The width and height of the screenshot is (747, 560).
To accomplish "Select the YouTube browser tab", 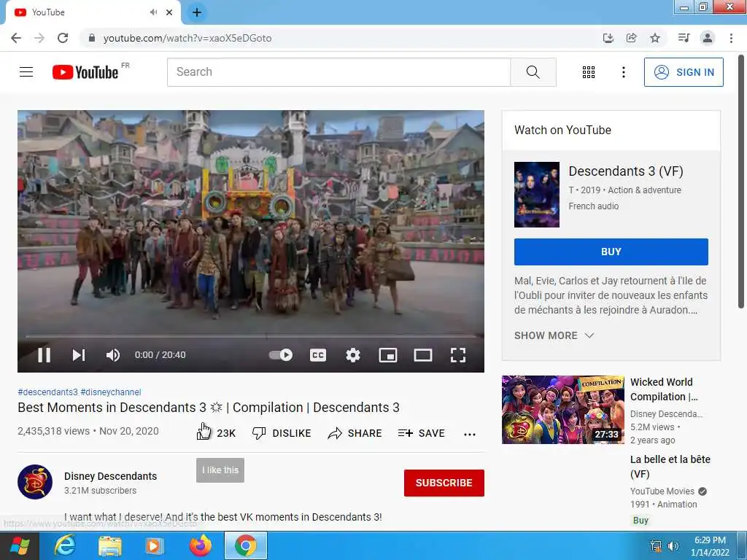I will (x=93, y=12).
